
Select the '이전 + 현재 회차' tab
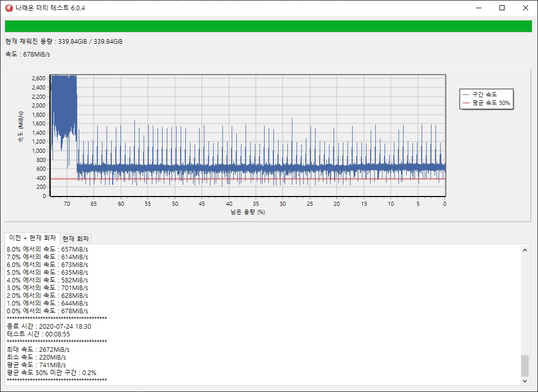click(32, 238)
